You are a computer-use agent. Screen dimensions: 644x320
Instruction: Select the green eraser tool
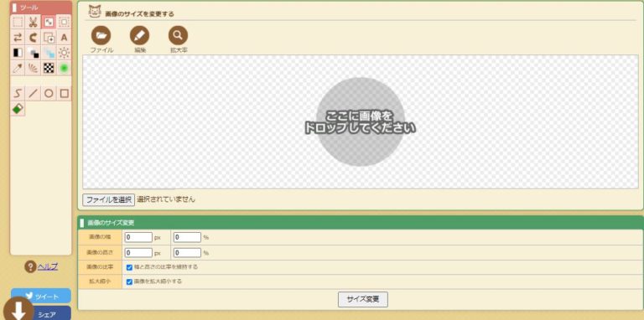[x=18, y=109]
